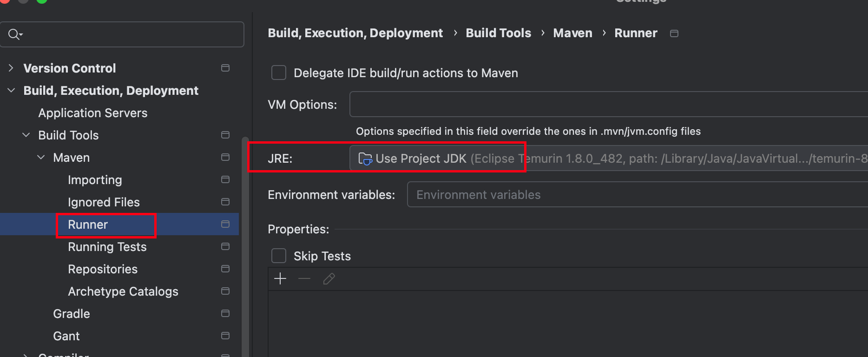Screen dimensions: 868x357
Task: Click the search magnifier icon
Action: [15, 34]
